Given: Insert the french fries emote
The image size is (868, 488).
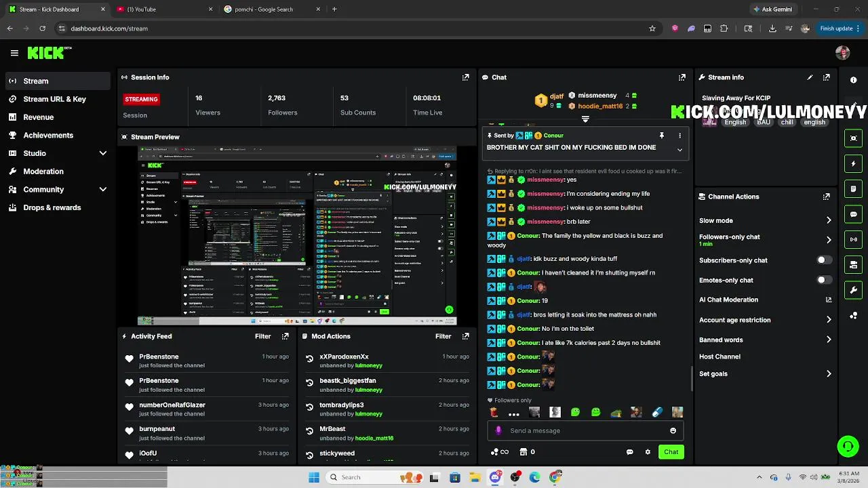Looking at the screenshot, I should click(494, 412).
